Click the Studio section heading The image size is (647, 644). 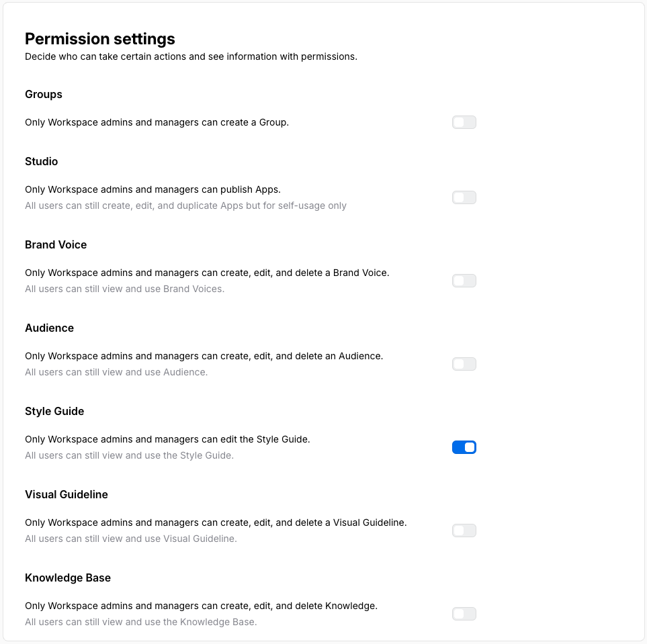pyautogui.click(x=41, y=161)
